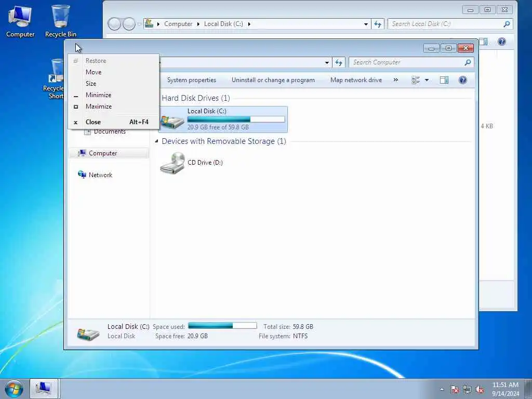This screenshot has width=532, height=399.
Task: Select the CD Drive (D:) icon
Action: [172, 163]
